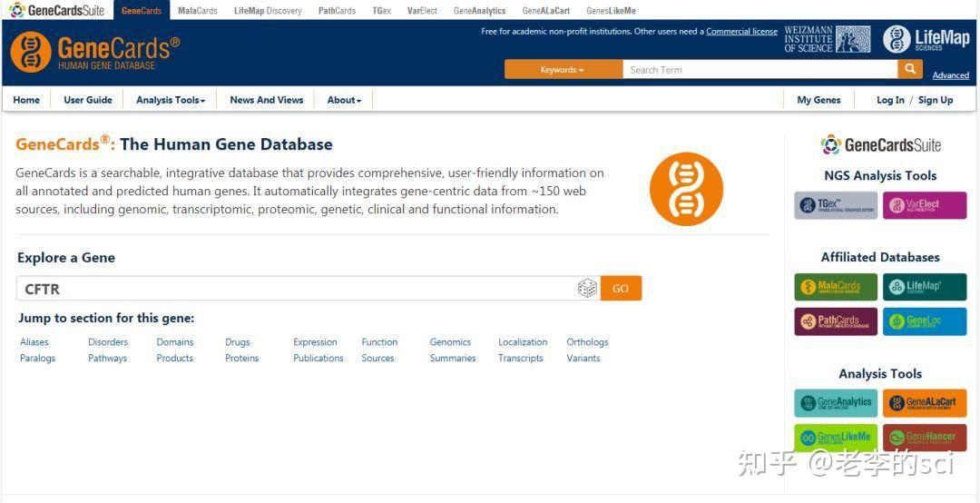Screen dimensions: 980x503
Task: Open the Keywords search type dropdown
Action: 563,69
